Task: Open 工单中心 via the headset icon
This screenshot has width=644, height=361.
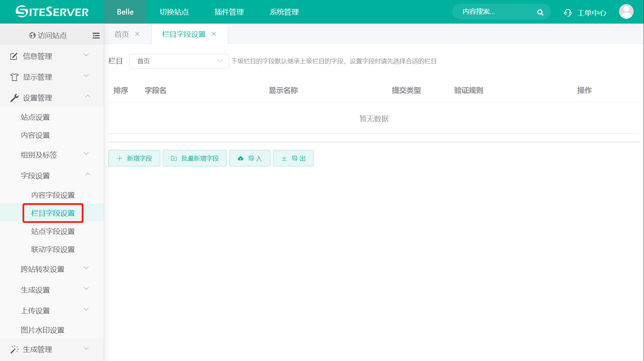Action: coord(567,12)
